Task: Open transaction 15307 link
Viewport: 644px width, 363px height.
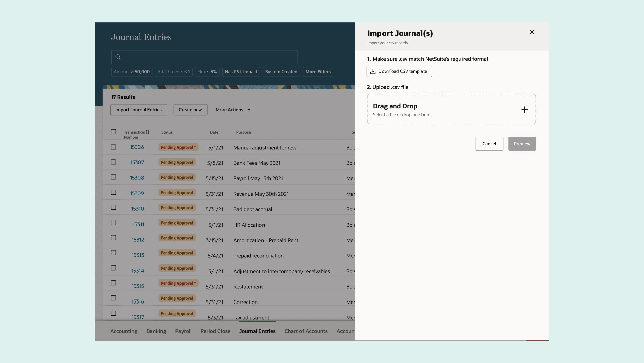Action: pyautogui.click(x=137, y=162)
